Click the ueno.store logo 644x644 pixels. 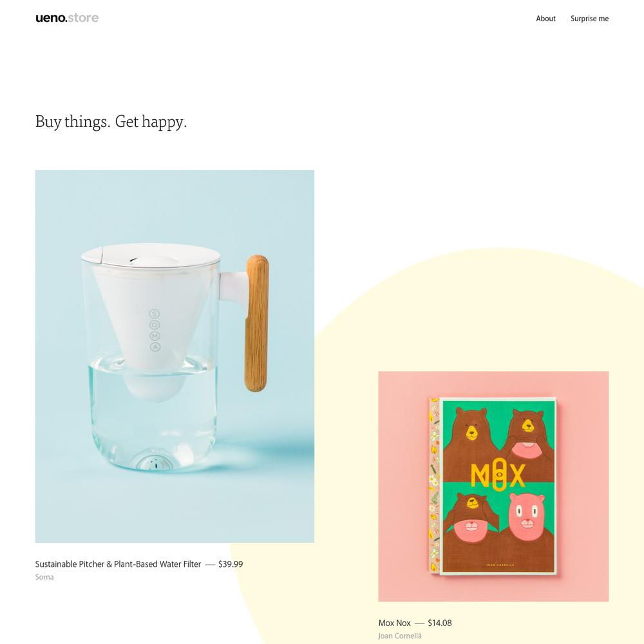coord(67,18)
